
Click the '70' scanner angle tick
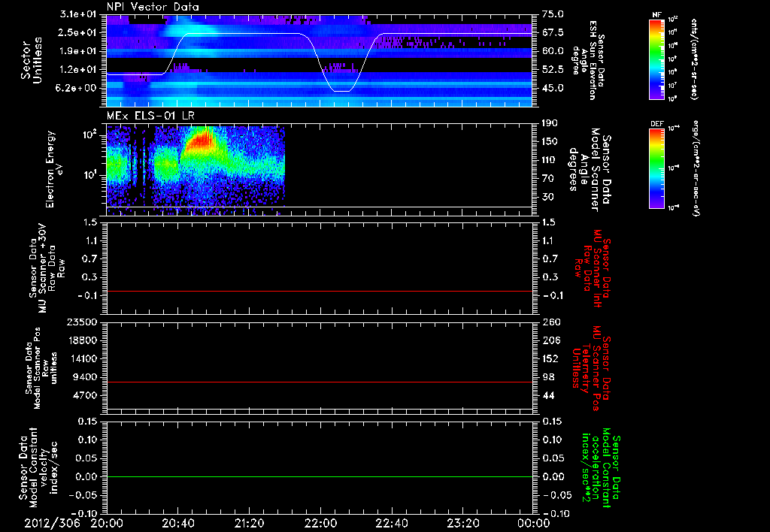tap(548, 179)
